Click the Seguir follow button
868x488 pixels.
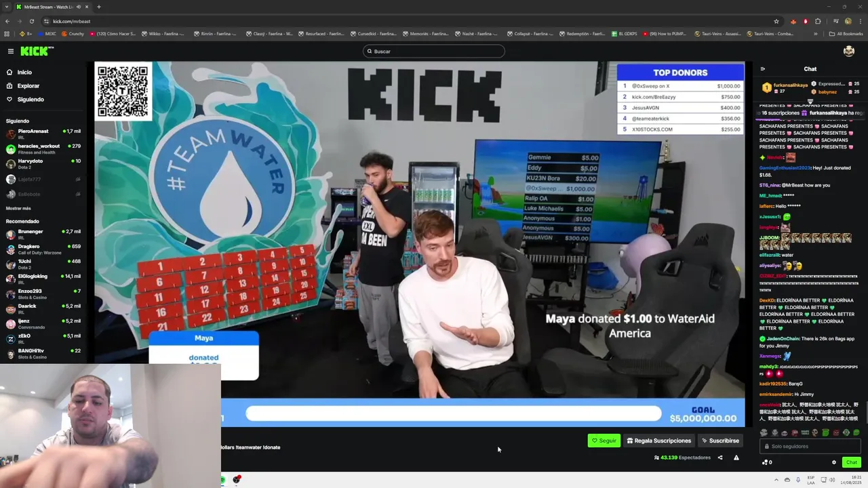[x=604, y=441]
